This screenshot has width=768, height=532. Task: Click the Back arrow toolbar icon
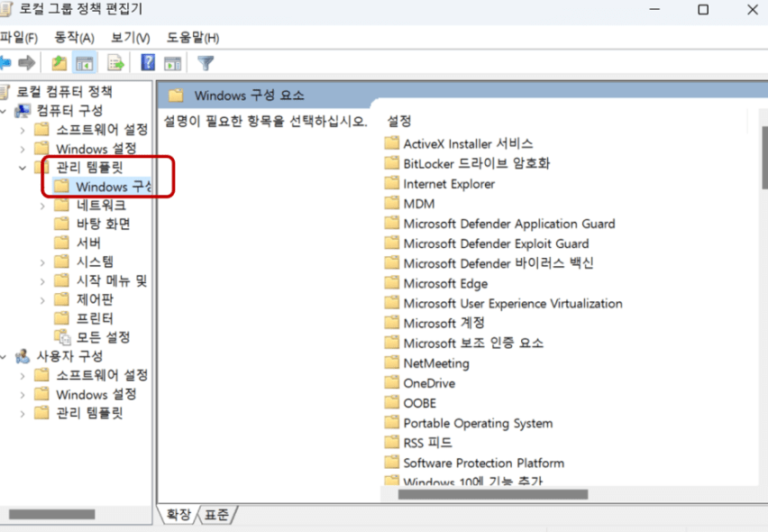5,63
